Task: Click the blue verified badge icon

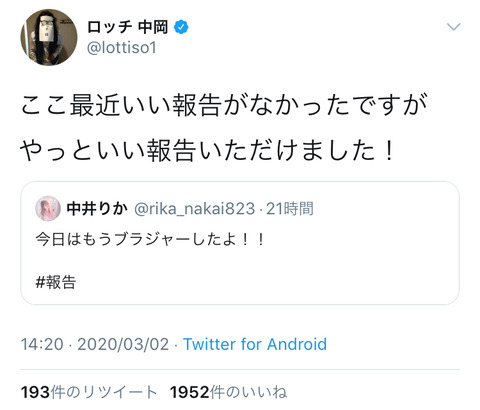Action: [181, 27]
